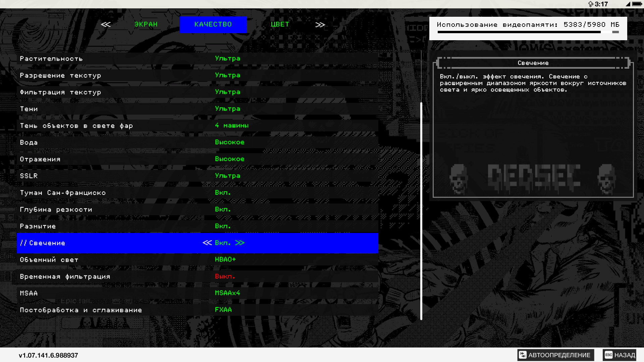Change MSAAx4 anti-aliasing value

[x=227, y=293]
